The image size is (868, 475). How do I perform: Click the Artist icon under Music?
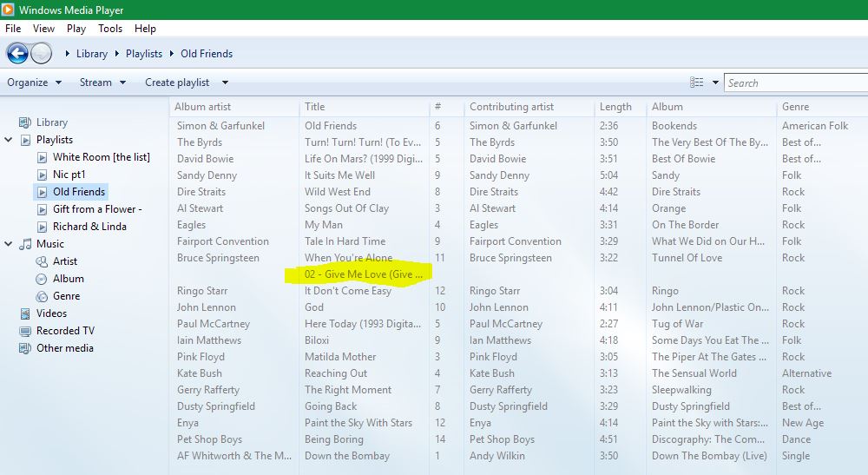(42, 261)
